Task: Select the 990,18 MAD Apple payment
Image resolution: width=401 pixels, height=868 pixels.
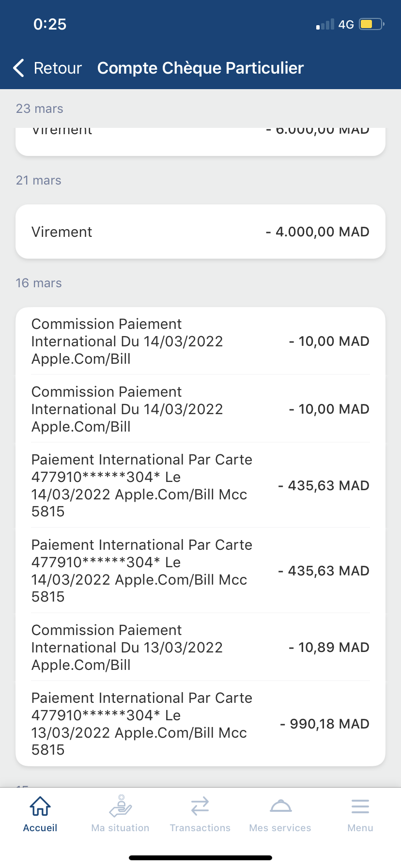Action: (200, 724)
